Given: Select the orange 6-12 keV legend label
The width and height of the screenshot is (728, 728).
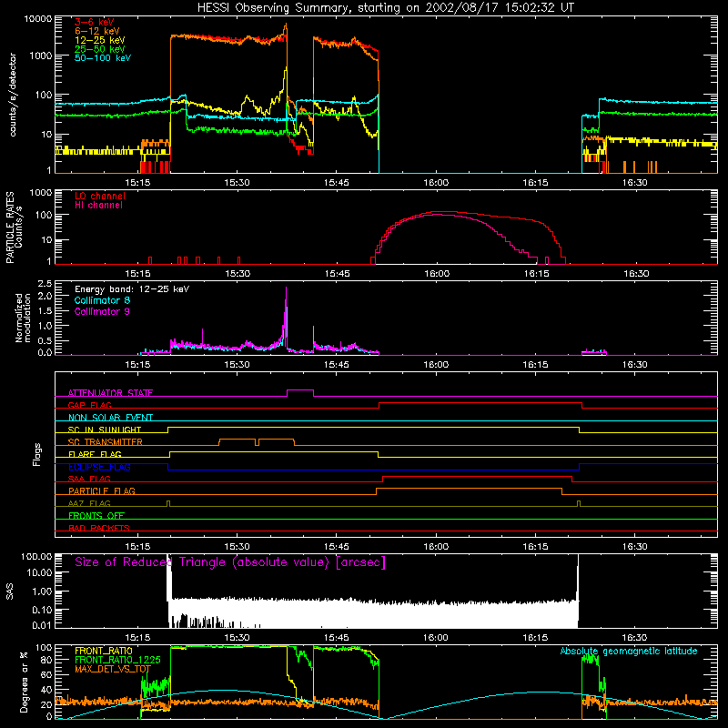Looking at the screenshot, I should pos(97,31).
